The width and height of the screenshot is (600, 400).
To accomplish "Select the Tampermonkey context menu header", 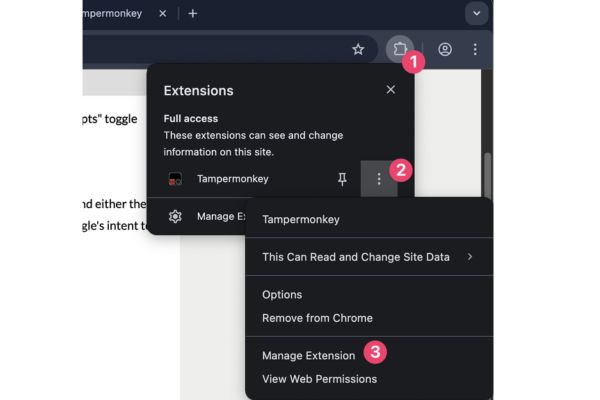I will [301, 219].
